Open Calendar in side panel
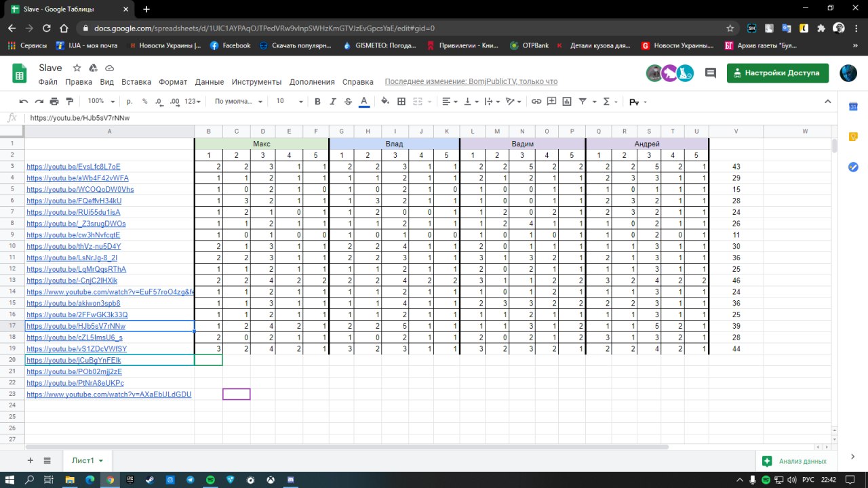This screenshot has height=488, width=868. point(853,106)
